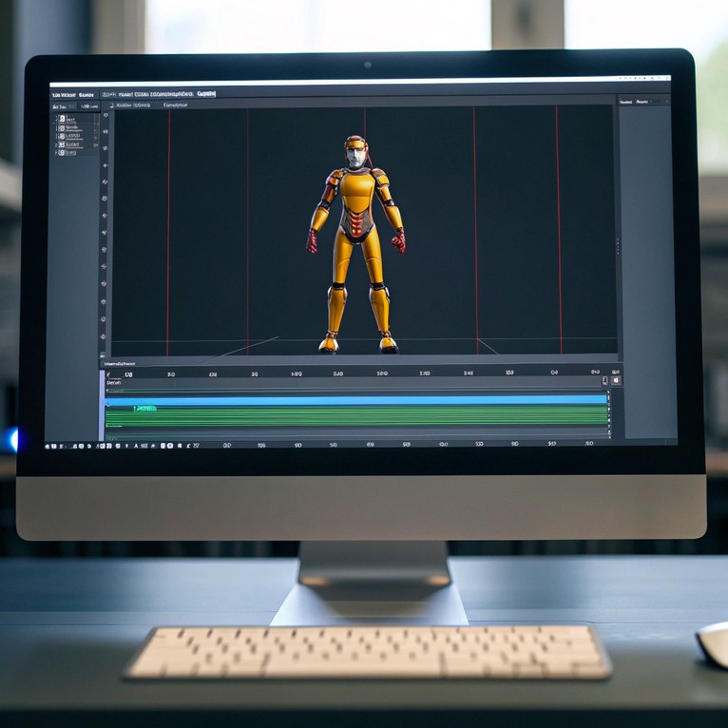Open the second tab of the right-side properties panel
The width and height of the screenshot is (728, 728).
pos(642,101)
